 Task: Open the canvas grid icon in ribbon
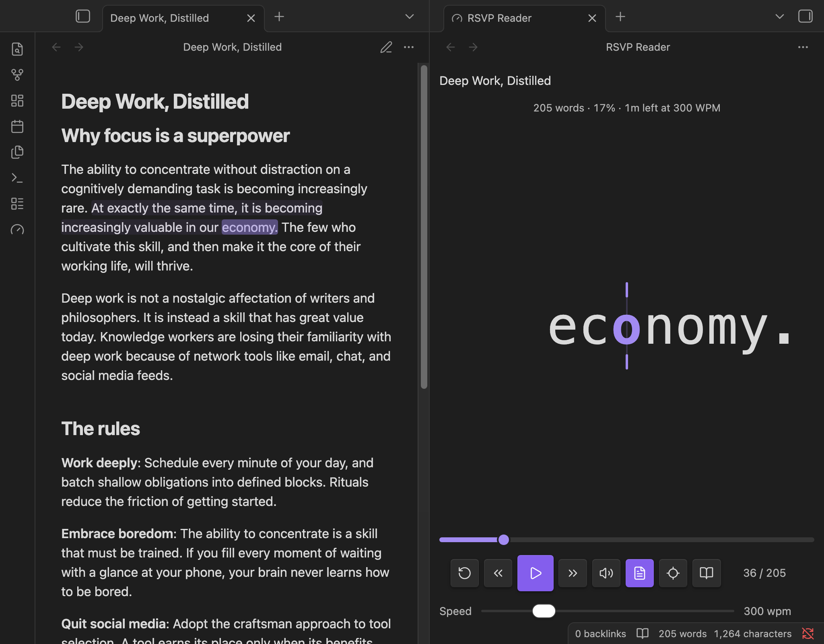click(17, 101)
